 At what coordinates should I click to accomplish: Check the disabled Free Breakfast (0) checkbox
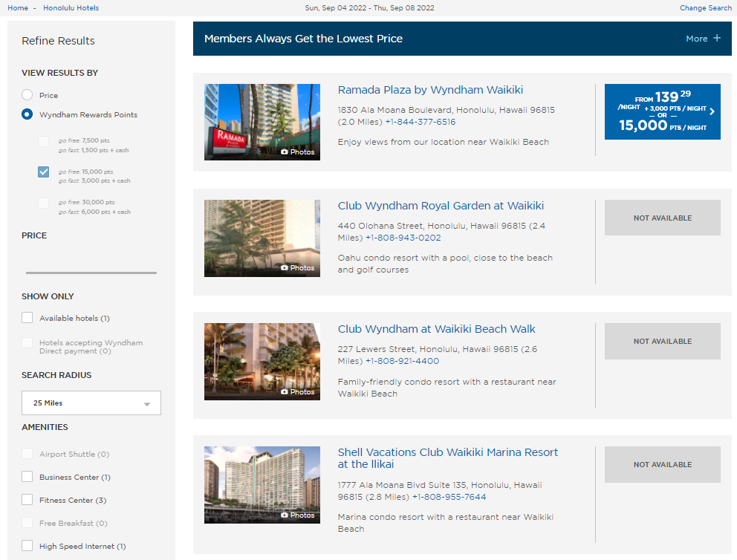click(27, 522)
